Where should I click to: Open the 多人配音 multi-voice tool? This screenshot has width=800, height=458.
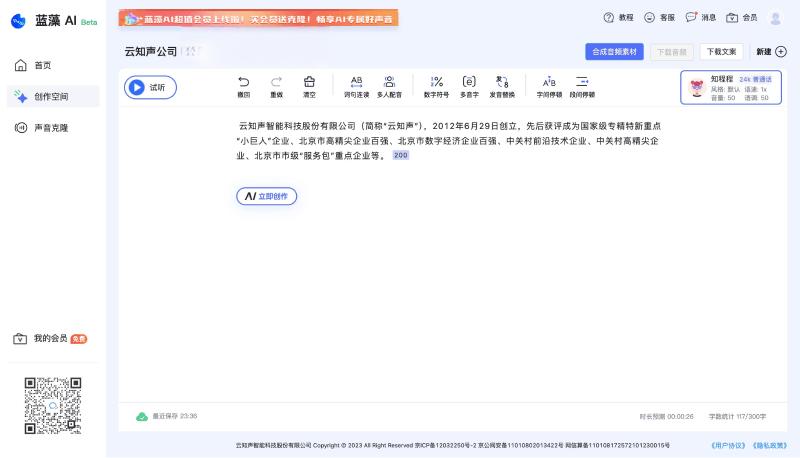point(389,82)
